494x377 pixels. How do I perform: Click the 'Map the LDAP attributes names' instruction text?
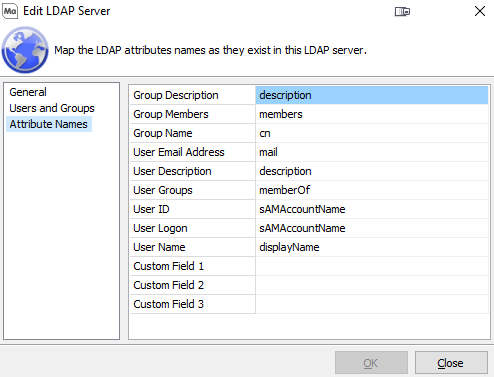(x=210, y=50)
